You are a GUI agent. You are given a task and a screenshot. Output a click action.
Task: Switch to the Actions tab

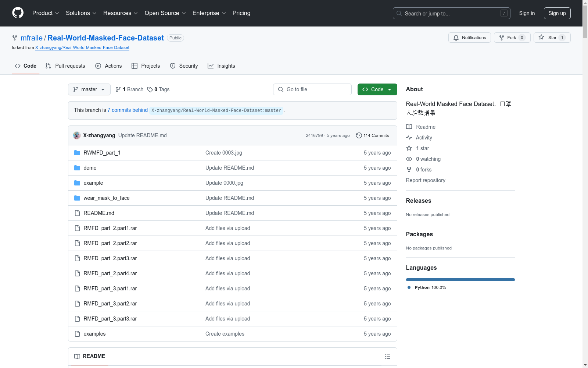click(108, 66)
